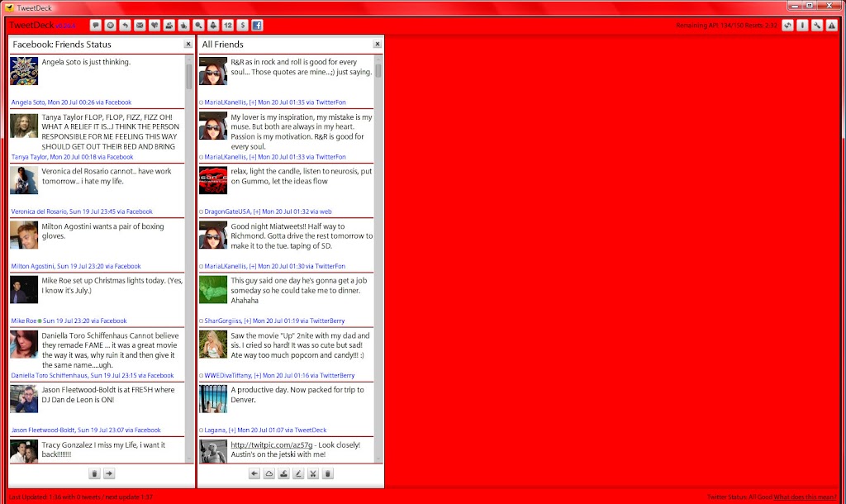
Task: Click DragonGateUSA's avatar thumbnail
Action: click(x=213, y=180)
